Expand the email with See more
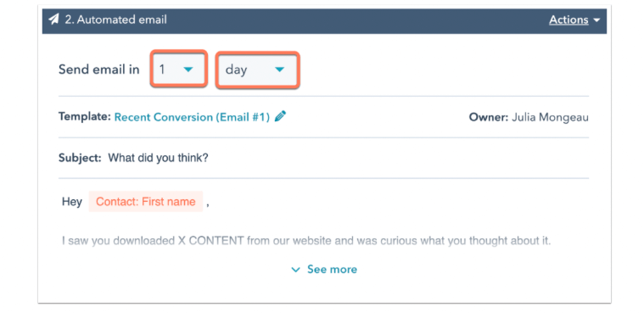Viewport: 644px width, 313px height. tap(332, 270)
